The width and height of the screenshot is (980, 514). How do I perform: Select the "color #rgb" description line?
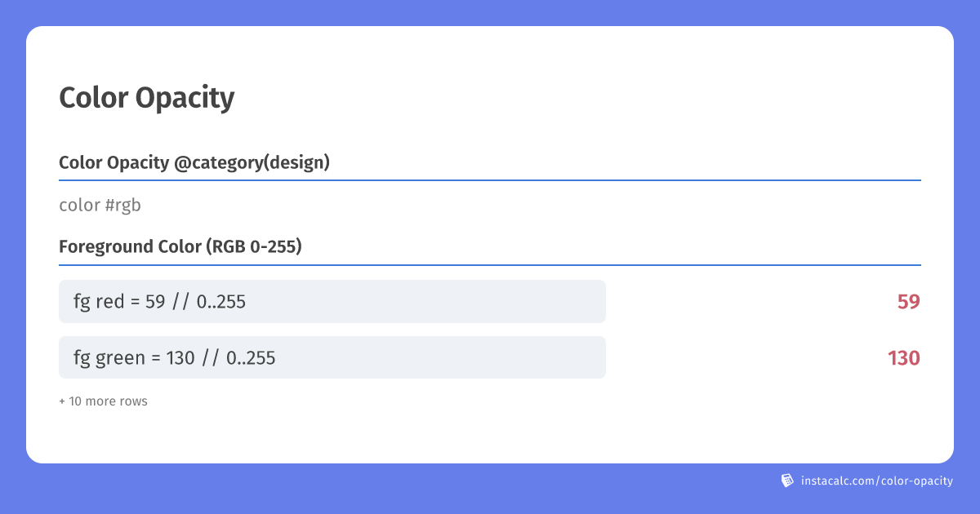tap(100, 205)
